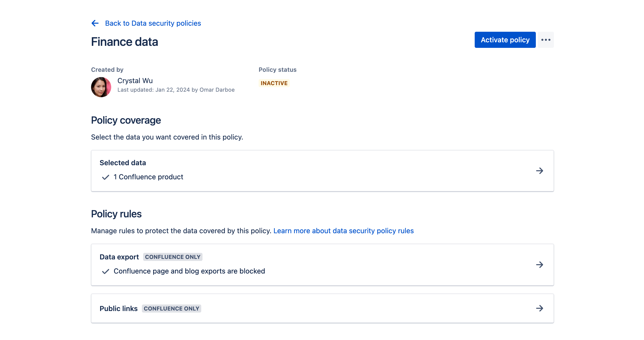This screenshot has width=644, height=340.
Task: Expand the Public links rule card
Action: click(x=322, y=308)
